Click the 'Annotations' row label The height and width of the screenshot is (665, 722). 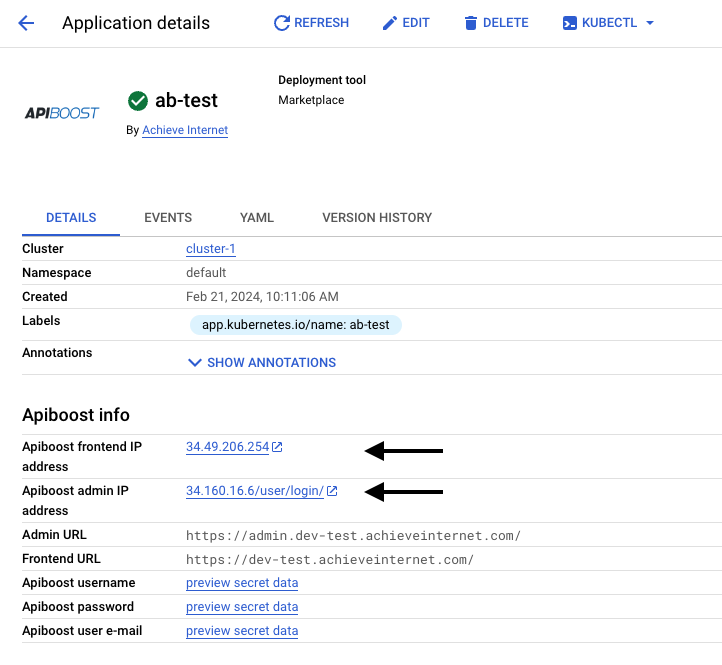tap(57, 353)
